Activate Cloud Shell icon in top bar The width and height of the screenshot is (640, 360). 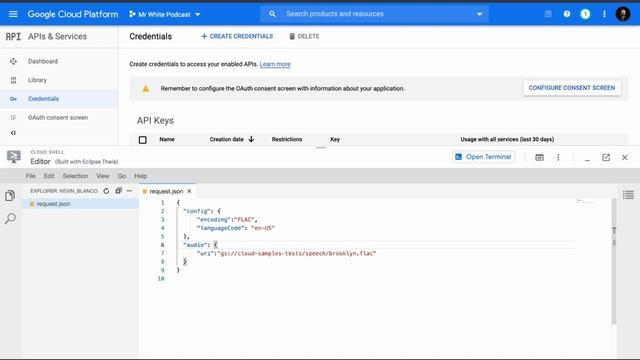pyautogui.click(x=548, y=14)
